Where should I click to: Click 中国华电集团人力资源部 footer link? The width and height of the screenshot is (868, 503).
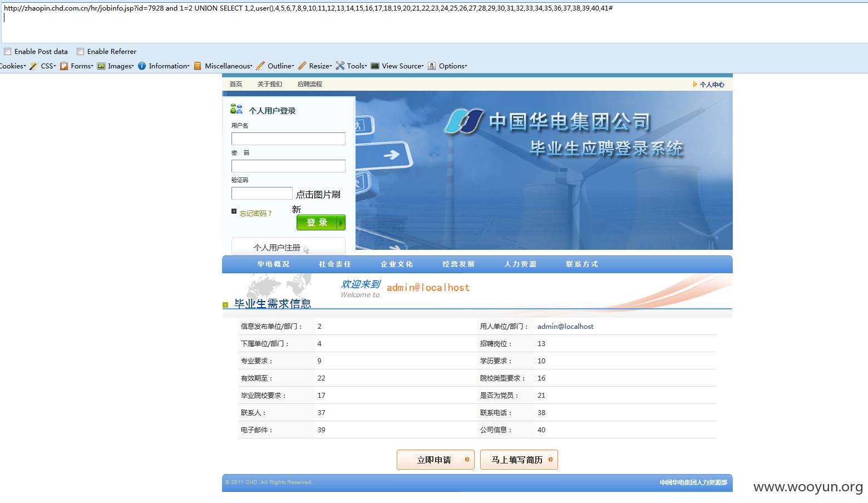tap(693, 482)
